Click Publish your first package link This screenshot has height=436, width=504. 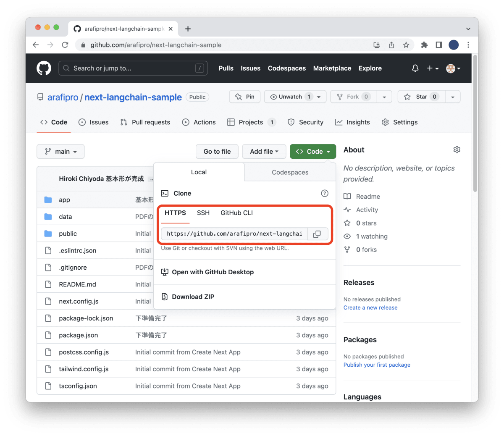point(377,365)
